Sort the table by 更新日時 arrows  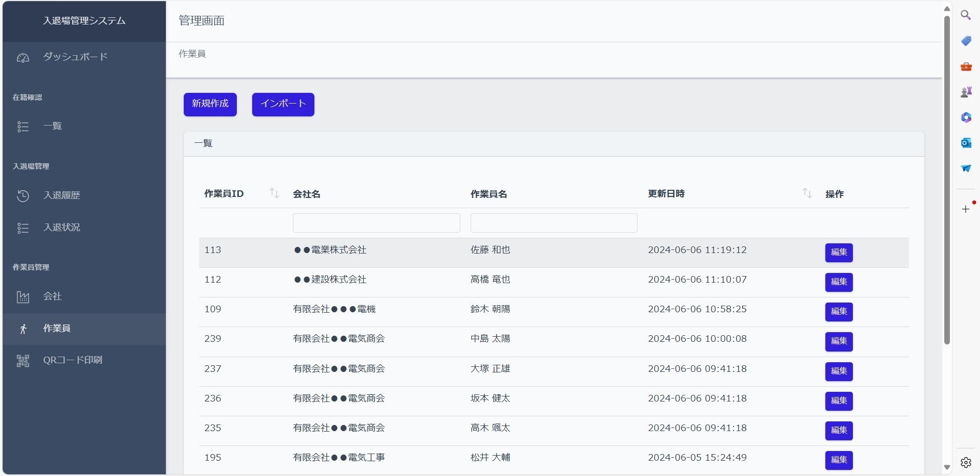click(x=807, y=193)
